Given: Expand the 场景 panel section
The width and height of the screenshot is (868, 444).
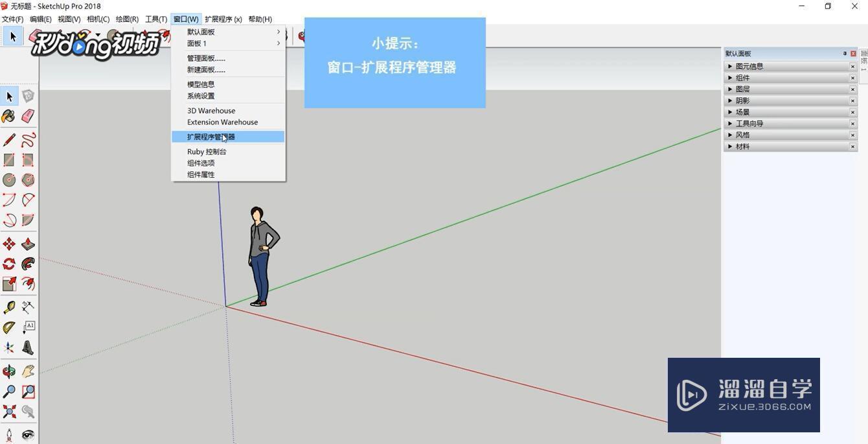Looking at the screenshot, I should pos(730,112).
